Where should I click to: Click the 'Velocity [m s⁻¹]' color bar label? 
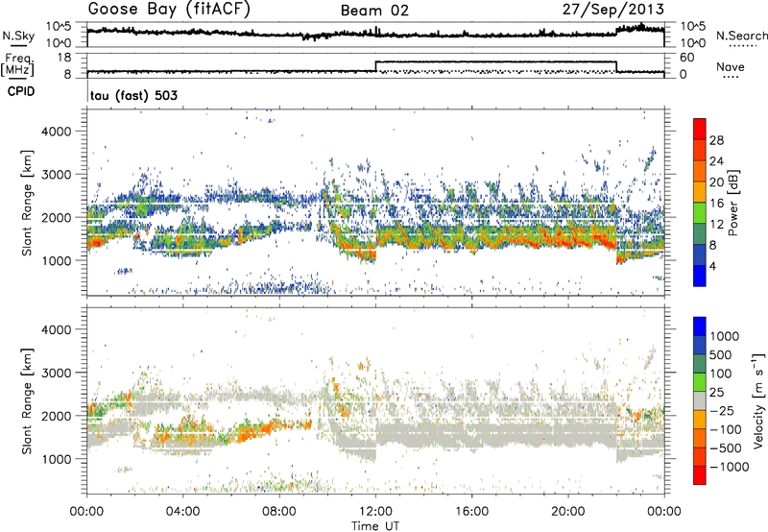coord(758,400)
